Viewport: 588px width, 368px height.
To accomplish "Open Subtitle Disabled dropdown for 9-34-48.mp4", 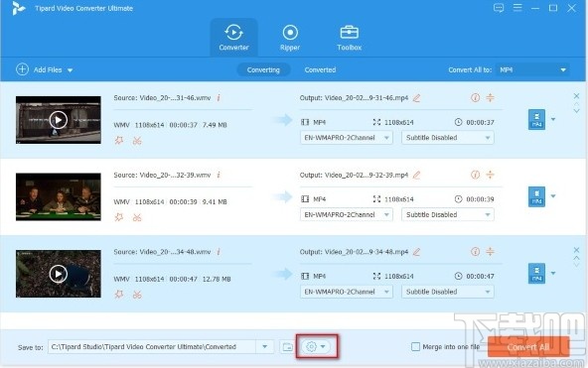I will (448, 292).
